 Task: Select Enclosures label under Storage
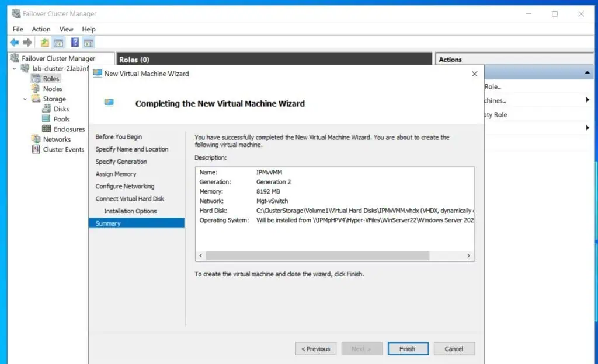(69, 129)
